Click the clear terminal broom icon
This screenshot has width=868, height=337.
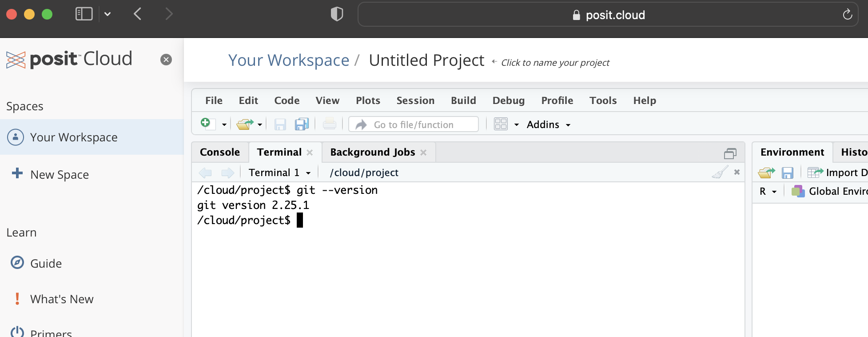[719, 173]
